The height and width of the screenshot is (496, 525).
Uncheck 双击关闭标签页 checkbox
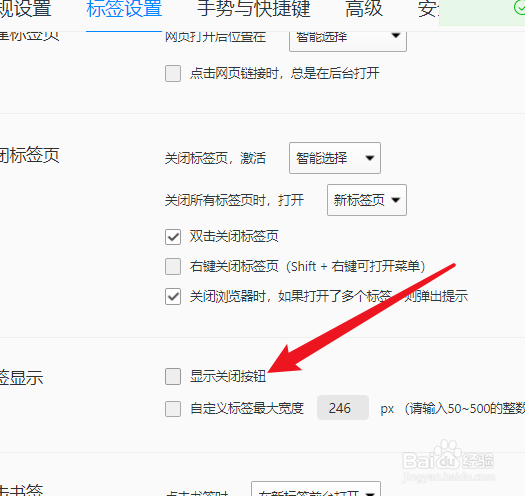coord(173,237)
